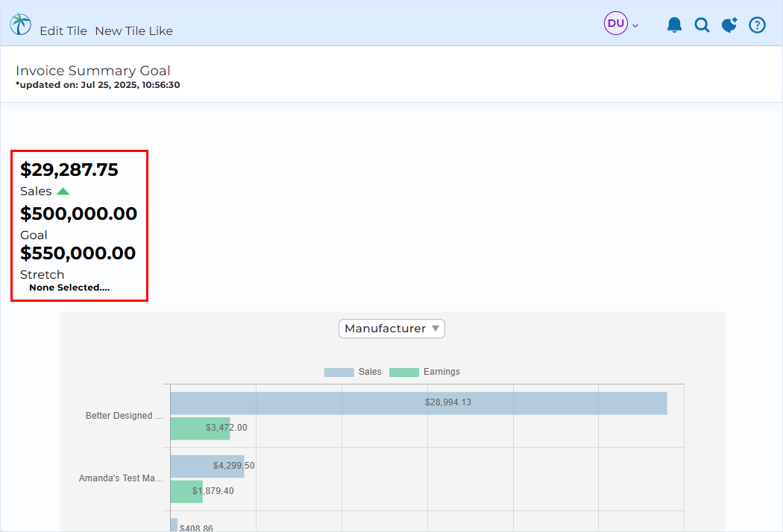Click the $3,472.00 Earnings bar
This screenshot has width=783, height=532.
point(201,428)
